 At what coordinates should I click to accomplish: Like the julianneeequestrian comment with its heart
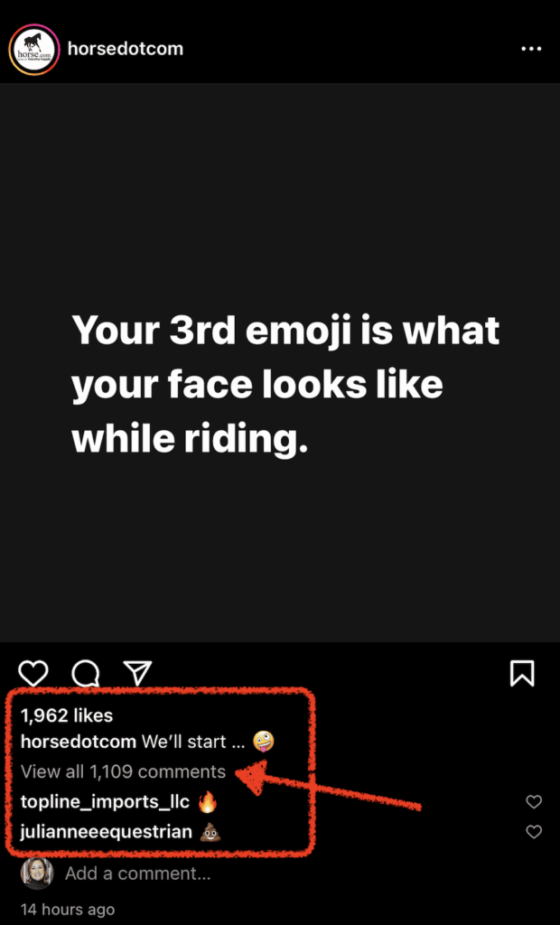(534, 832)
